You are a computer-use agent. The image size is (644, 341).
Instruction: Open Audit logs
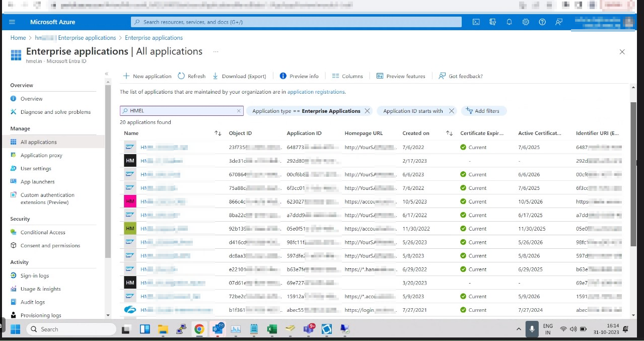pos(33,302)
